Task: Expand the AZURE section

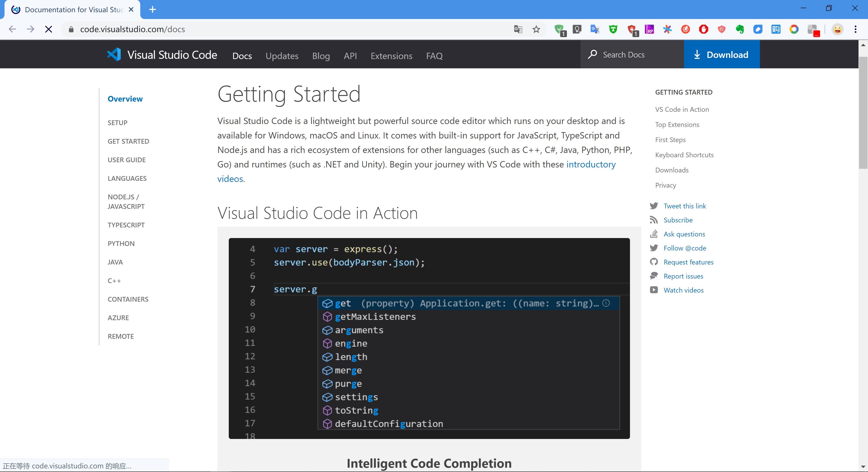Action: click(118, 317)
